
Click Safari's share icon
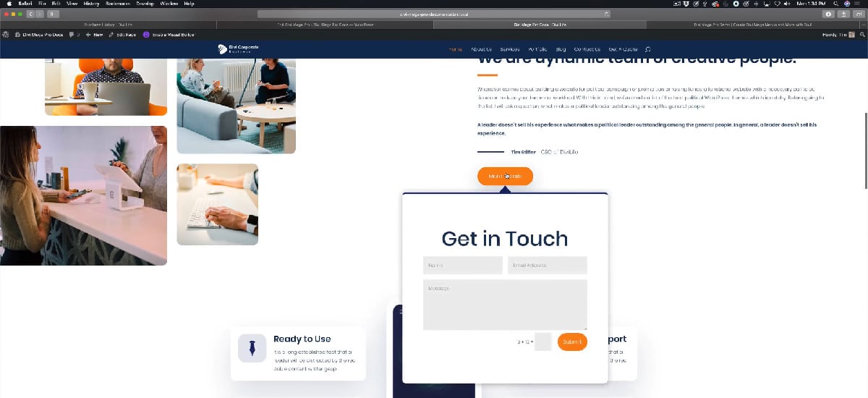843,14
